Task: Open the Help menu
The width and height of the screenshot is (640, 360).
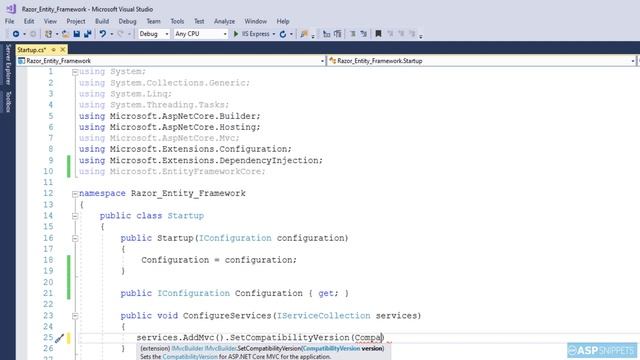Action: coord(282,21)
